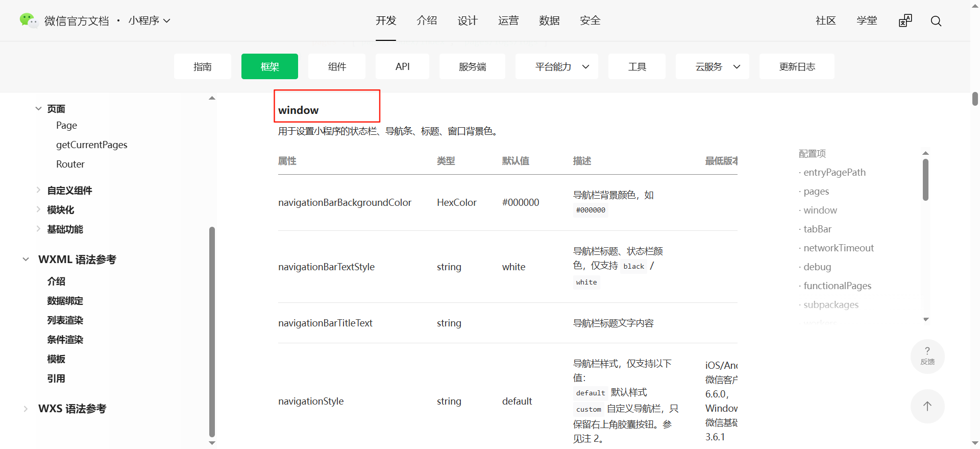Expand the 平台能力 dropdown
Image resolution: width=980 pixels, height=449 pixels.
pyautogui.click(x=556, y=66)
